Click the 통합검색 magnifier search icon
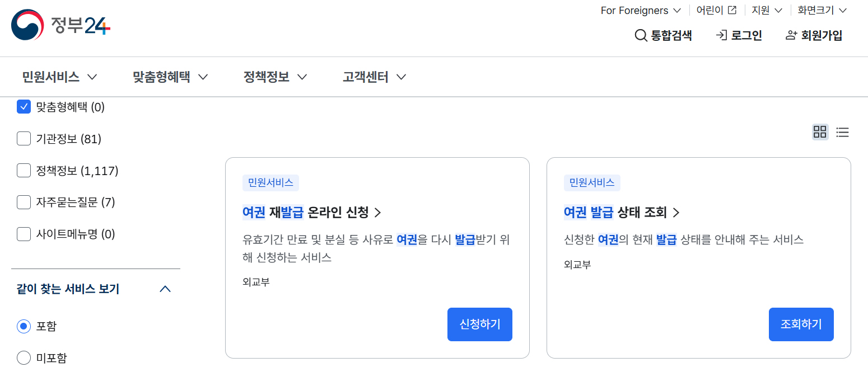This screenshot has height=372, width=868. click(641, 35)
